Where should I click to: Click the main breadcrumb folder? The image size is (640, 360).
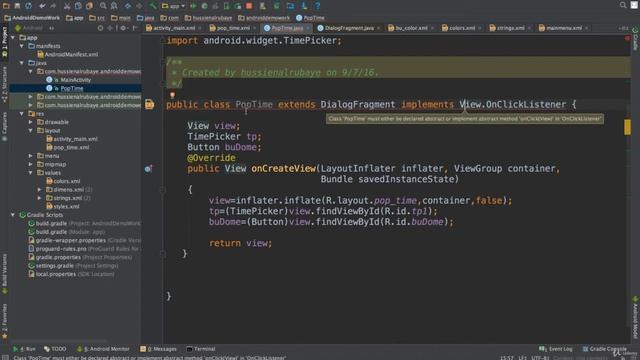121,18
